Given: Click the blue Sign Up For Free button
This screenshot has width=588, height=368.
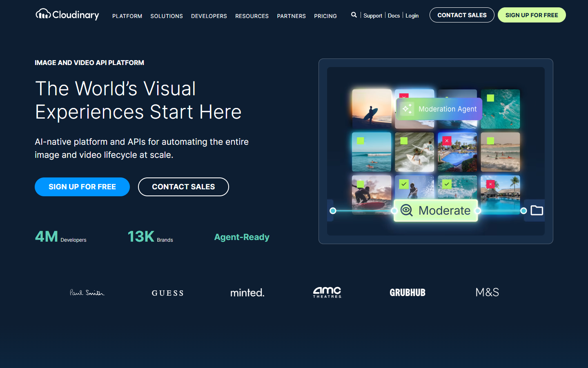Looking at the screenshot, I should [x=82, y=187].
